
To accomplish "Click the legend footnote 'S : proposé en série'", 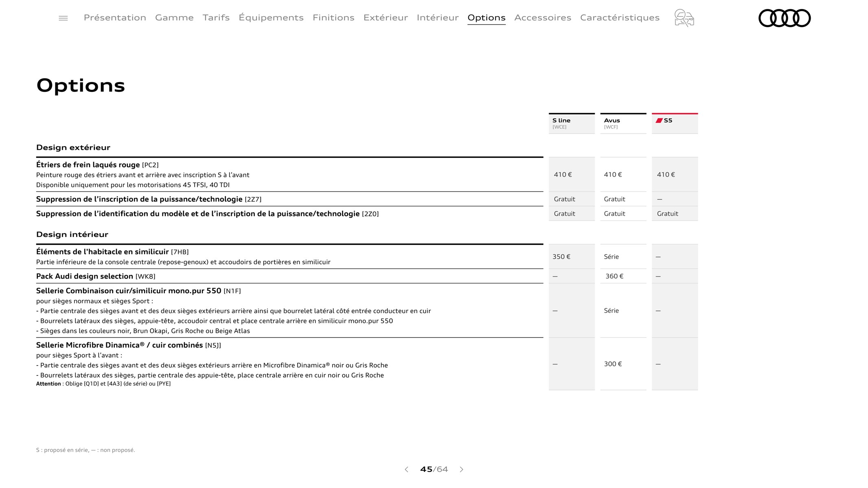I will [85, 450].
